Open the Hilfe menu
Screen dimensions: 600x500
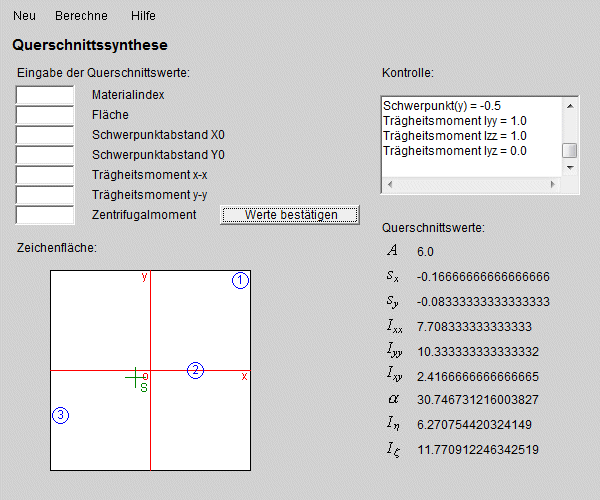tap(143, 17)
